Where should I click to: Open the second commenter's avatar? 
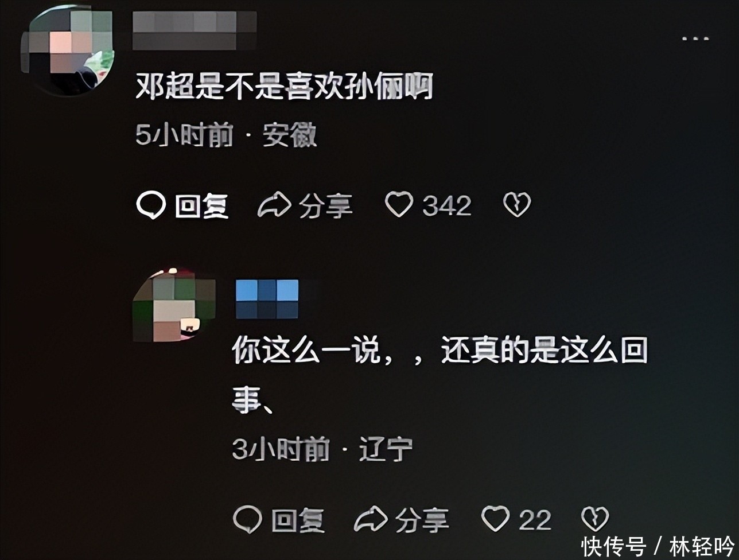click(x=174, y=306)
